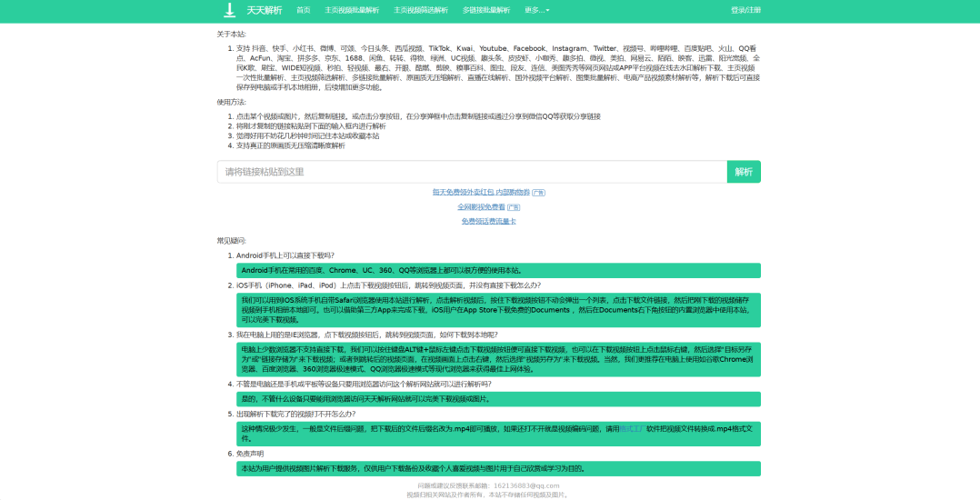Image resolution: width=980 pixels, height=500 pixels.
Task: Open the 免费领话费流量卡 link
Action: click(x=488, y=221)
